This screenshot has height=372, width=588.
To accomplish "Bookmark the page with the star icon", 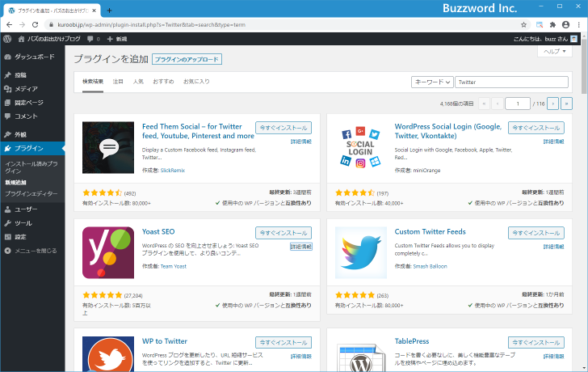I will (523, 25).
